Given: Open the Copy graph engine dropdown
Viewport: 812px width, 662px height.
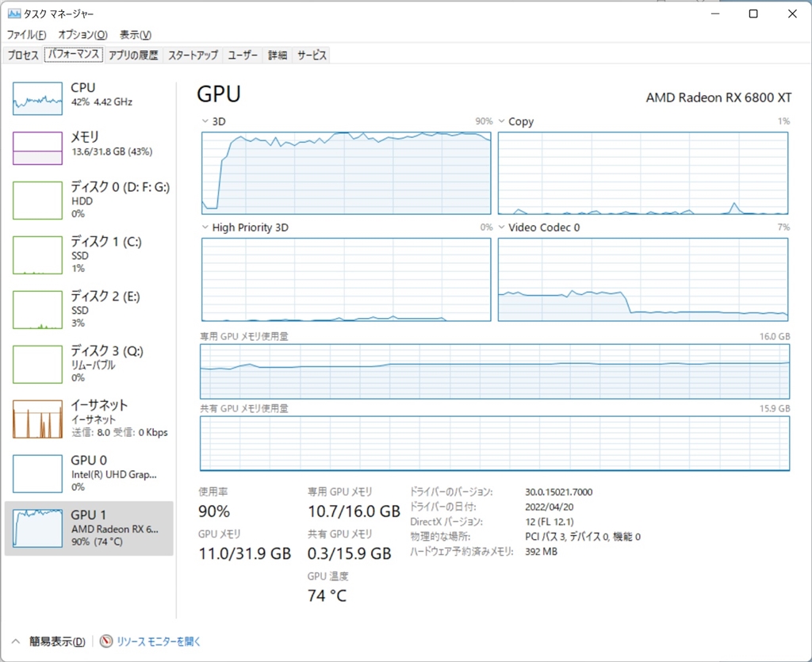Looking at the screenshot, I should (x=501, y=121).
